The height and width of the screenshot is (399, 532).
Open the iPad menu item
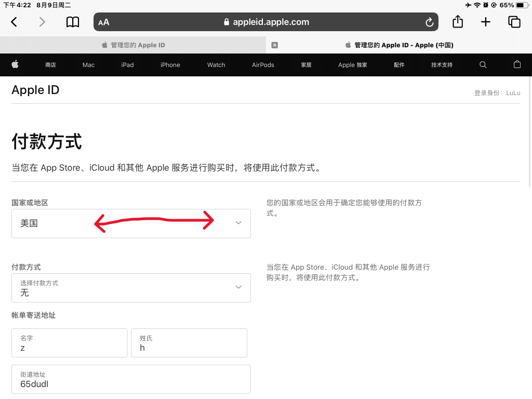point(128,65)
